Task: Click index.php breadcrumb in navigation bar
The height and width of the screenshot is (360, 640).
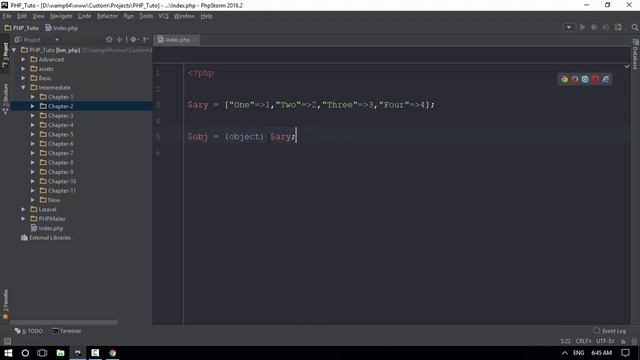Action: tap(62, 28)
